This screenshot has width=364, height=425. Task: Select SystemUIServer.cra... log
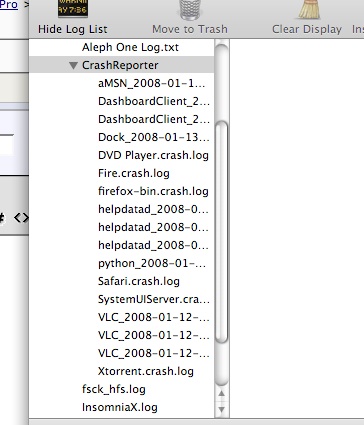pyautogui.click(x=154, y=299)
